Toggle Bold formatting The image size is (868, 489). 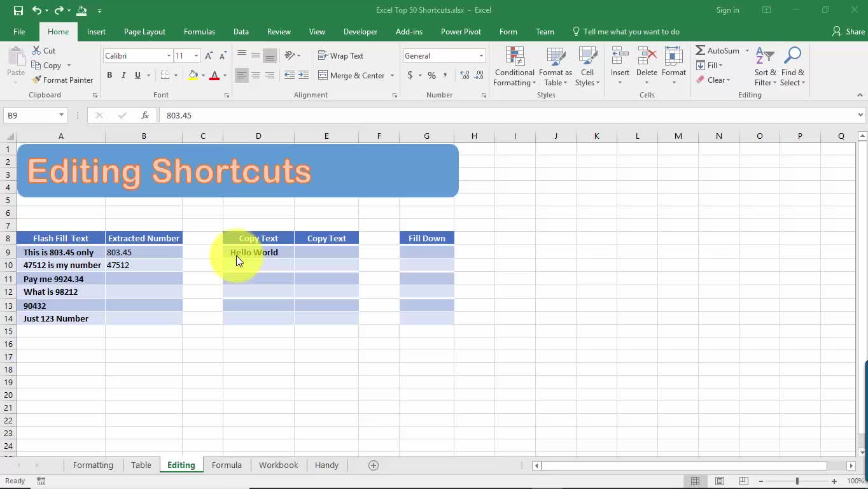pos(109,75)
